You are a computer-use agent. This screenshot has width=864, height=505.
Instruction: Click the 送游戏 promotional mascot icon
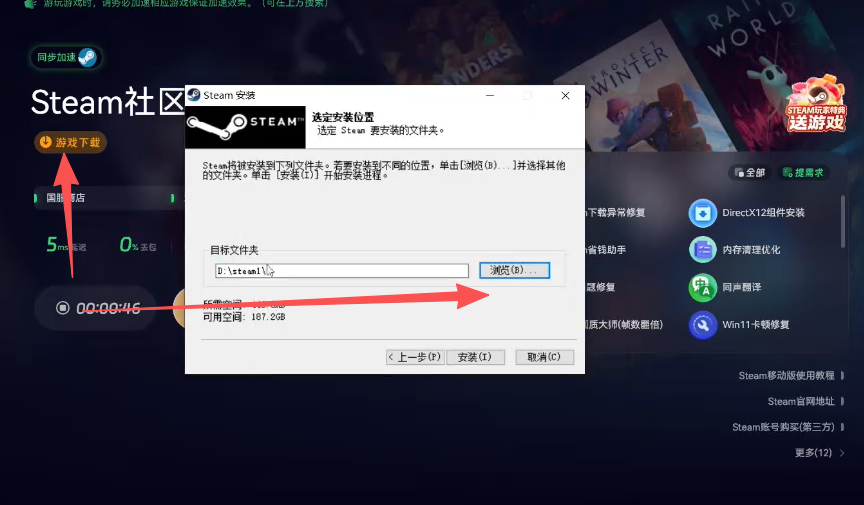[815, 103]
